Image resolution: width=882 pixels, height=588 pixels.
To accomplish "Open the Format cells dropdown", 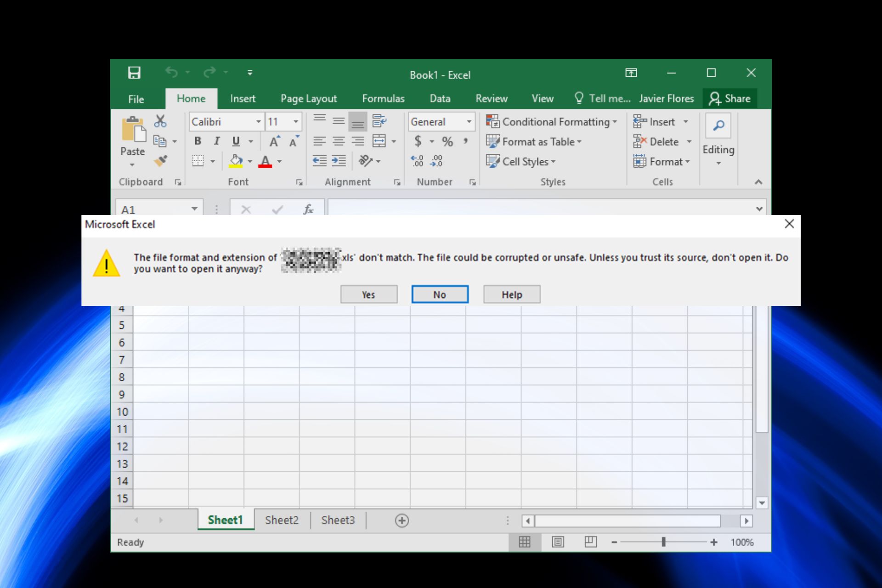I will (662, 161).
